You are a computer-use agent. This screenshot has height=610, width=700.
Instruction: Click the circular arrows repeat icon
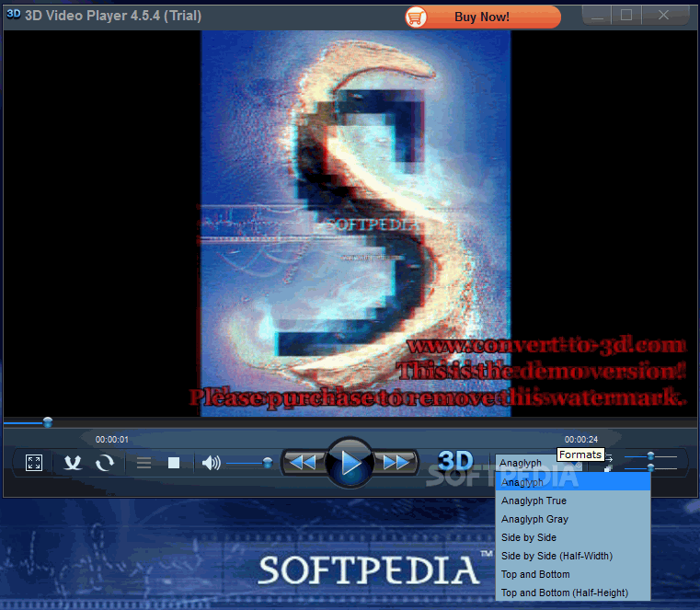tap(105, 463)
